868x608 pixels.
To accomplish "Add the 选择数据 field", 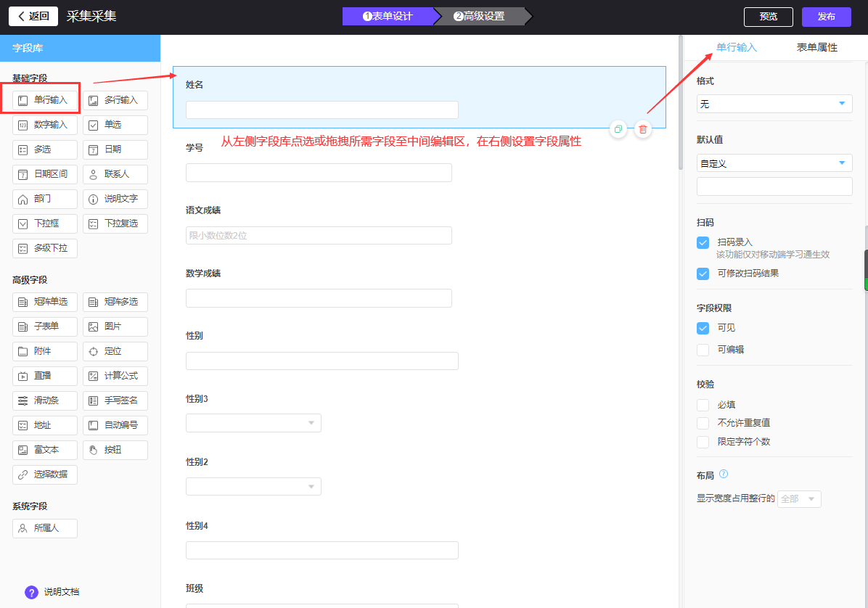I will point(45,475).
